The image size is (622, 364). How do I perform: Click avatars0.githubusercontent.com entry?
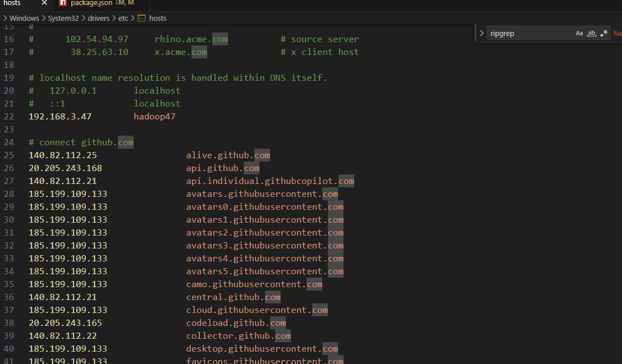coord(265,206)
